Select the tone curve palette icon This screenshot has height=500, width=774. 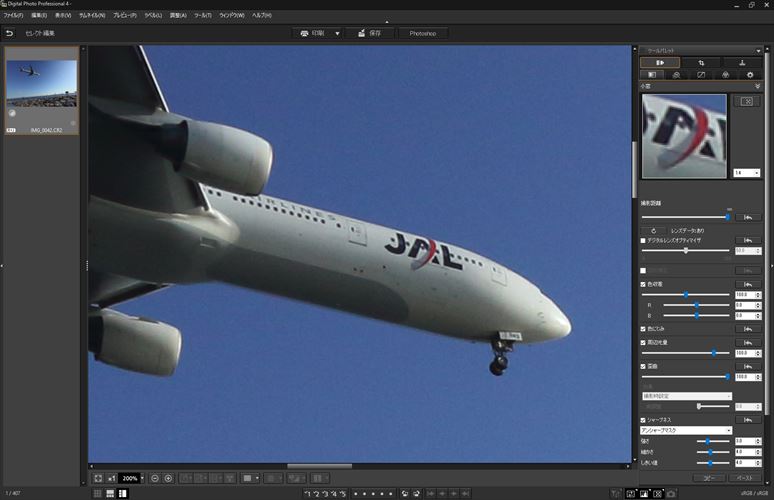tap(701, 75)
